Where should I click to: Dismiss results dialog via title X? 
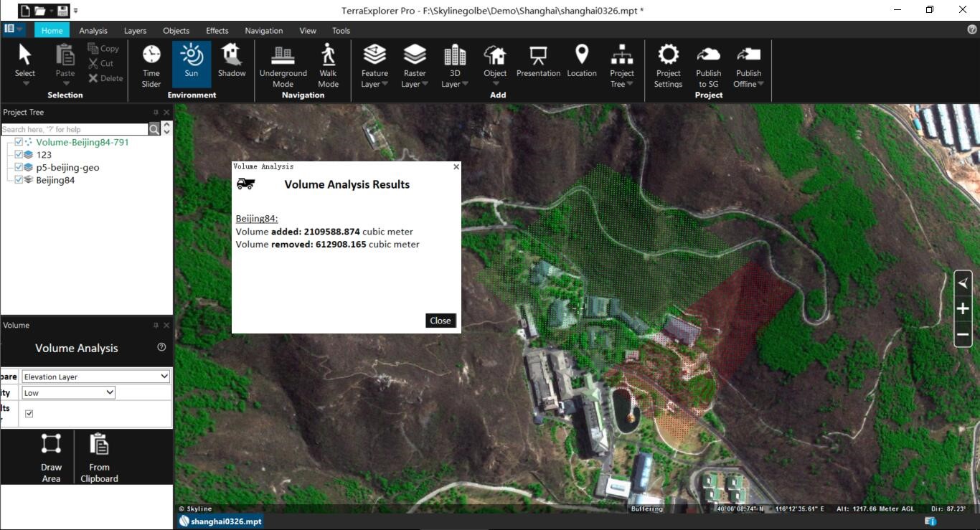click(x=456, y=166)
